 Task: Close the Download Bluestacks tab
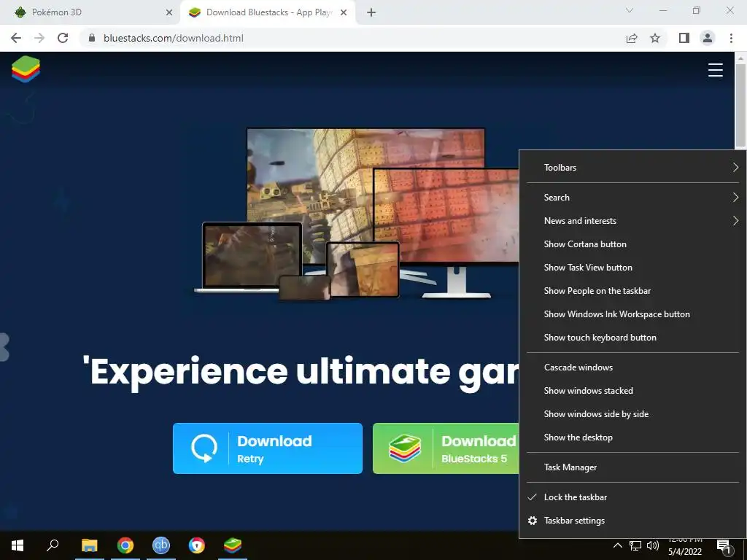click(x=344, y=12)
